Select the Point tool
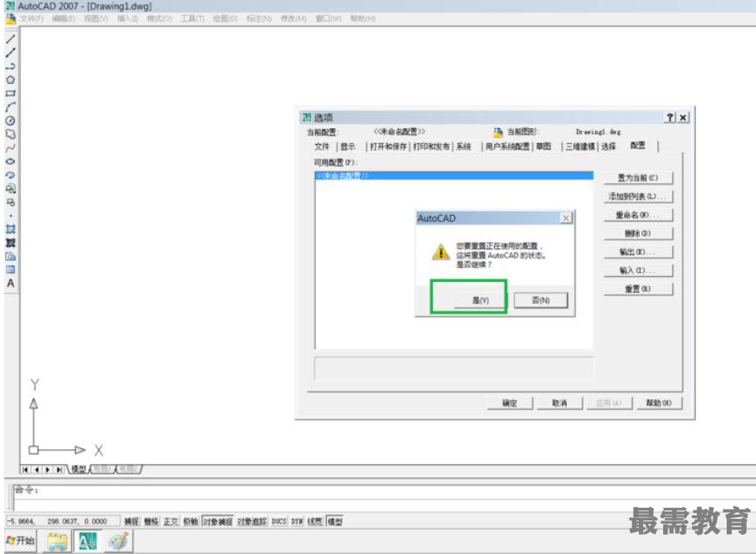This screenshot has width=756, height=554. tap(11, 216)
